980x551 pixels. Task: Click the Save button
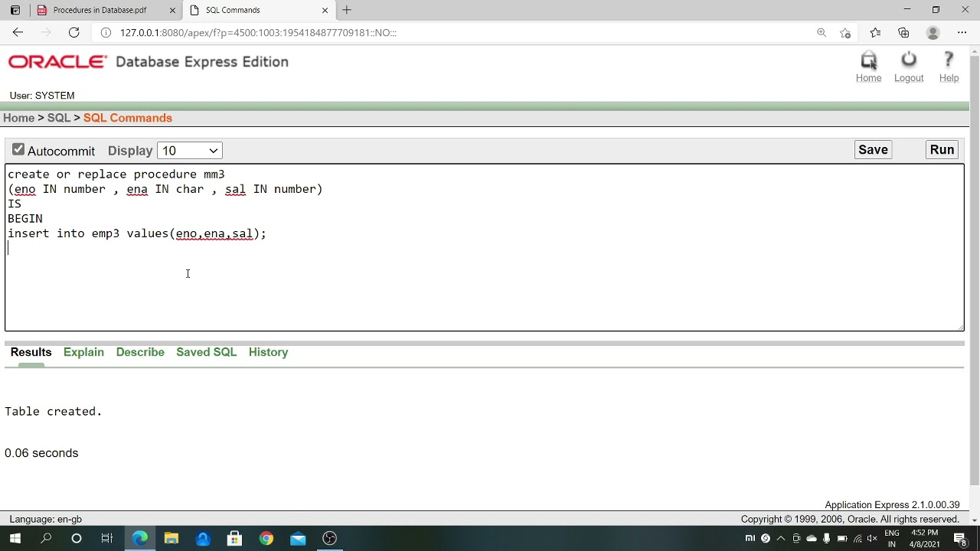click(873, 150)
